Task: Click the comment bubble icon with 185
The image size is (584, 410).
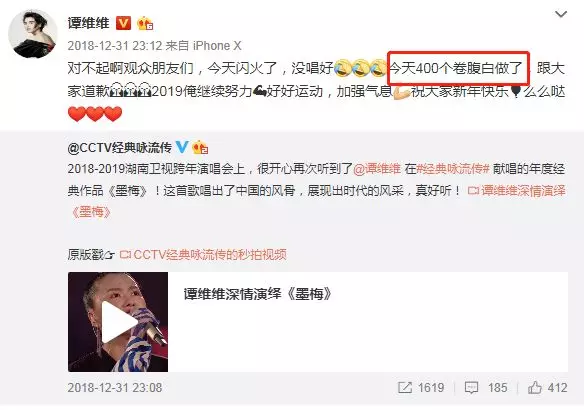Action: pyautogui.click(x=471, y=388)
